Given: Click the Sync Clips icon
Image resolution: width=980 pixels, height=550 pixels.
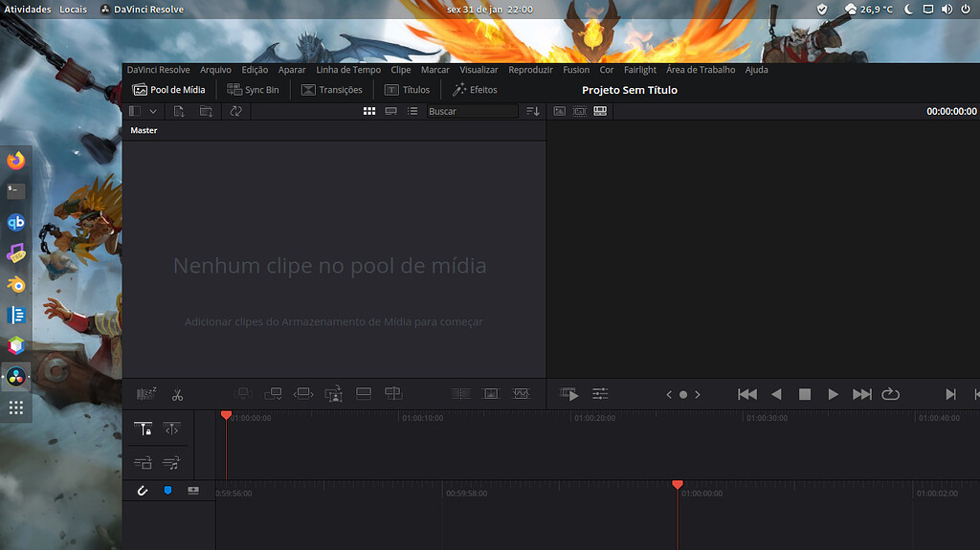Looking at the screenshot, I should click(235, 111).
